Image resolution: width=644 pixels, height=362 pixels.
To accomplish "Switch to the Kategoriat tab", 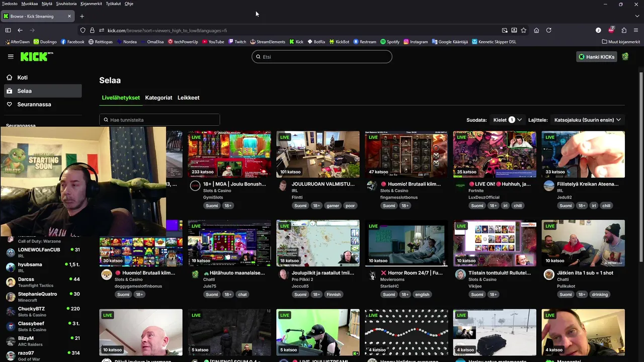I will coord(158,98).
